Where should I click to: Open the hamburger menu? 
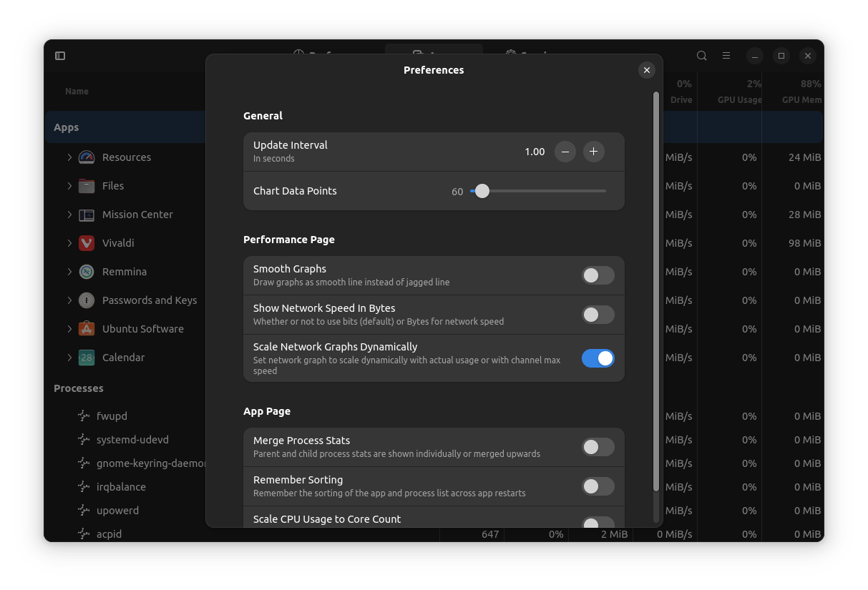click(726, 55)
